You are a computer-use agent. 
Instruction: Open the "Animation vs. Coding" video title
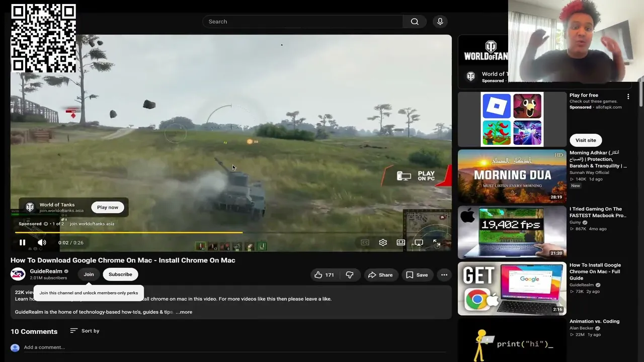click(x=595, y=321)
